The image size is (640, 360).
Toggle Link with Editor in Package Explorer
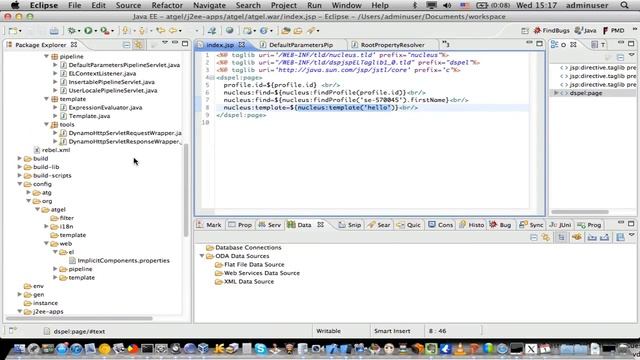click(x=138, y=44)
